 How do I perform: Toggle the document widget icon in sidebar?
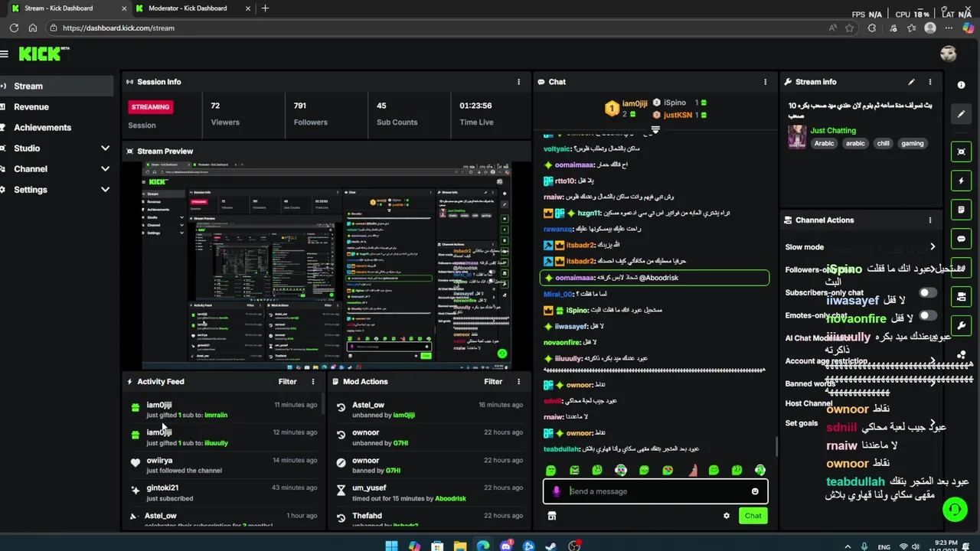(962, 210)
